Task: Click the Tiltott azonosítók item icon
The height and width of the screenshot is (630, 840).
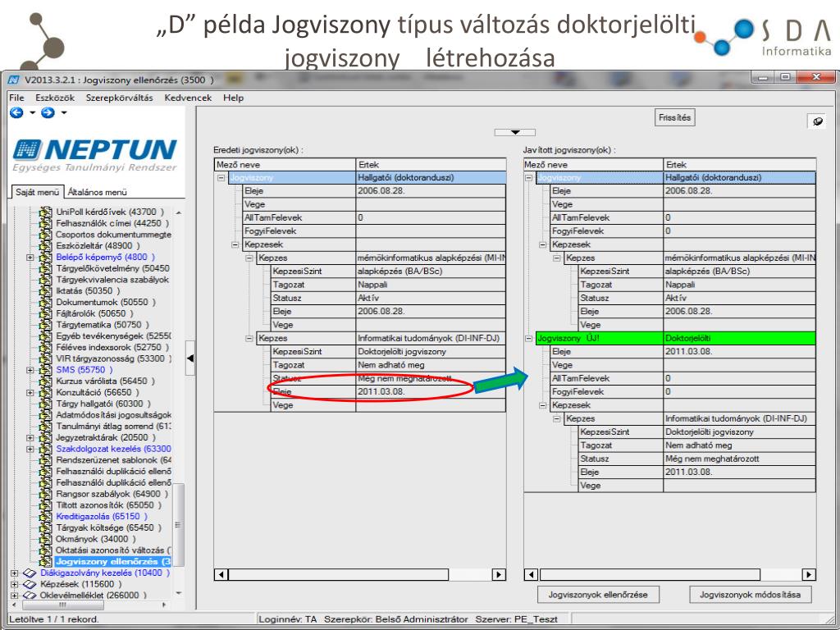Action: 46,505
